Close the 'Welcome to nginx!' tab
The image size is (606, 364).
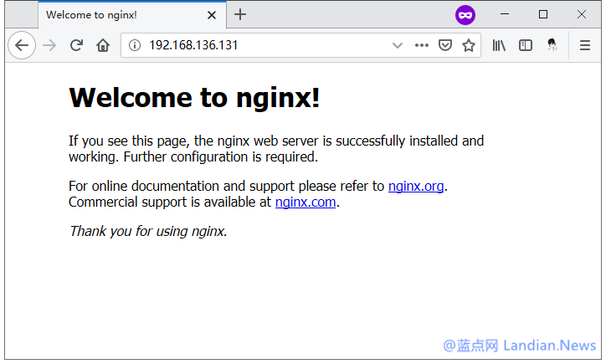pos(212,14)
